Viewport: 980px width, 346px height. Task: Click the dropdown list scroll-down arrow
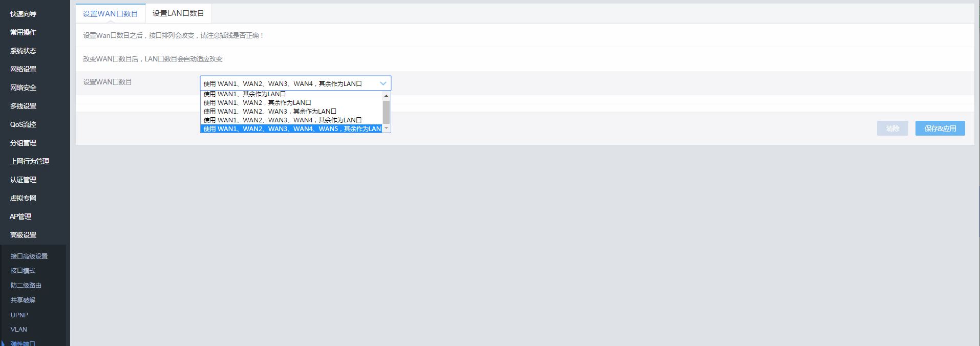tap(387, 128)
